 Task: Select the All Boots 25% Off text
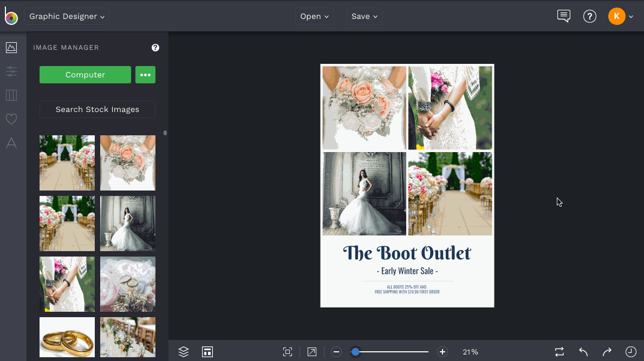407,290
